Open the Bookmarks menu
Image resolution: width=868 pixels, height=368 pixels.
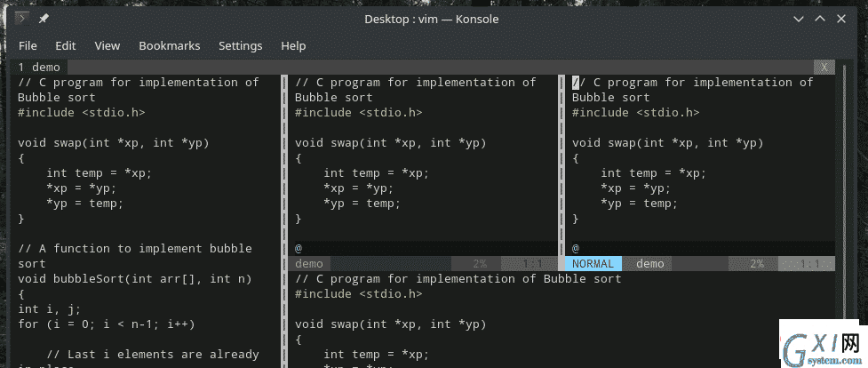coord(170,46)
